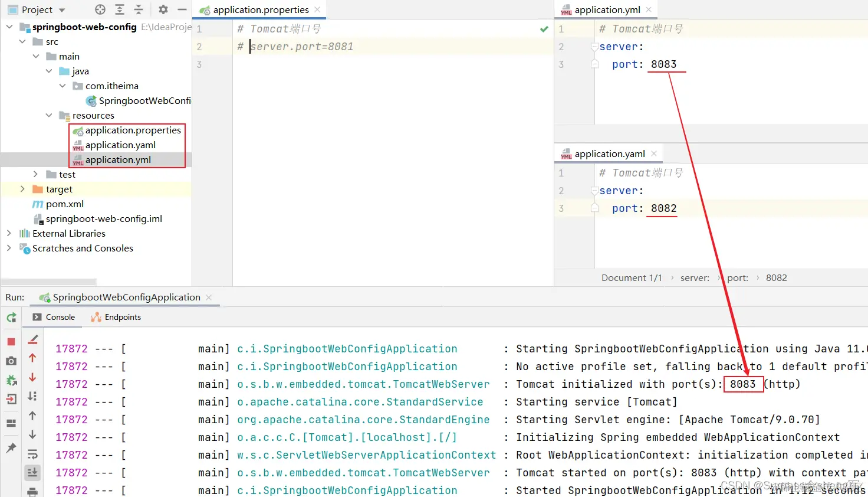Expand External Libraries node
868x497 pixels.
coord(9,233)
